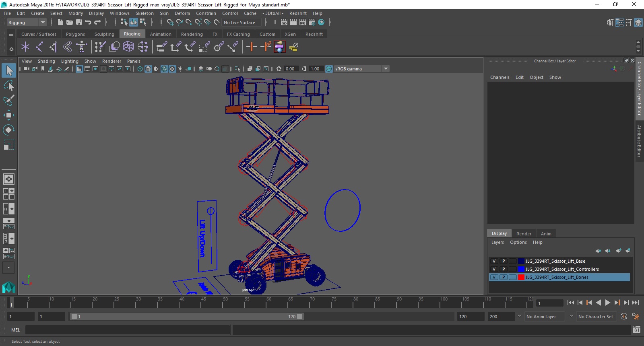Screen dimensions: 644x346
Task: Switch to the Anim layer tab
Action: (x=546, y=234)
